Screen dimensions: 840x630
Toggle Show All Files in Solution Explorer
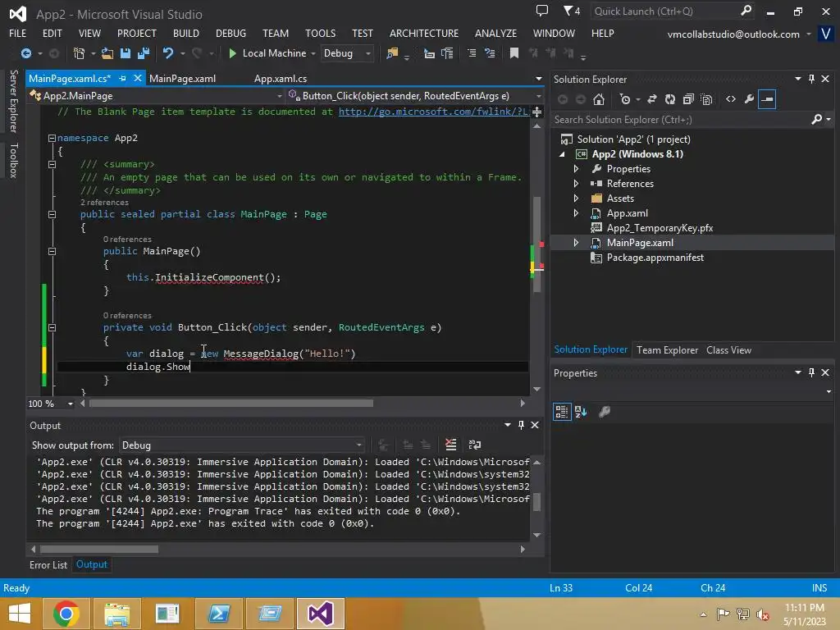click(706, 99)
